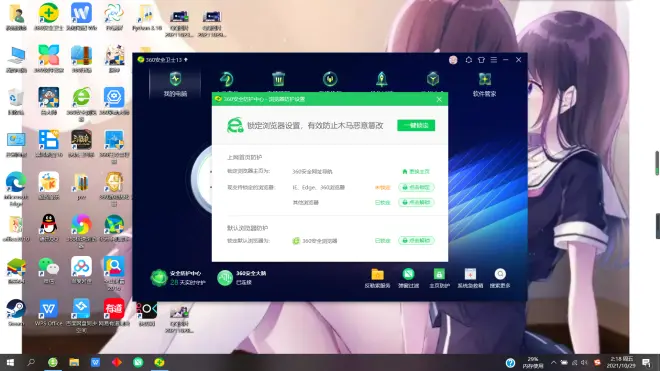
Task: Open the trash-can cleanup tab
Action: (278, 79)
